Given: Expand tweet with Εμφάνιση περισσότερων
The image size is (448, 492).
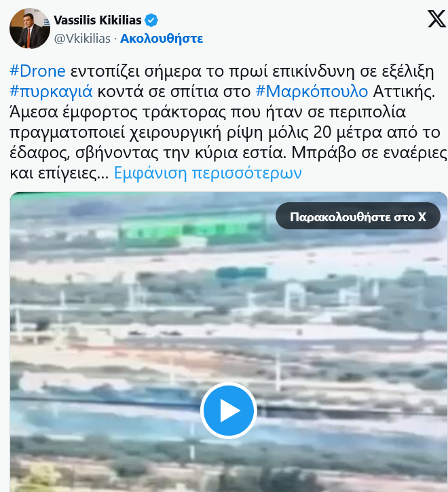Looking at the screenshot, I should coord(208,172).
